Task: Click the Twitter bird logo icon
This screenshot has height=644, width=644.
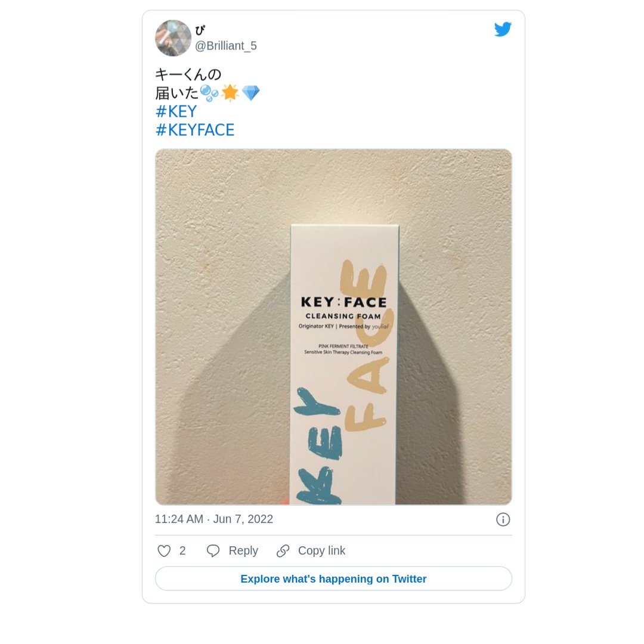Action: point(503,29)
